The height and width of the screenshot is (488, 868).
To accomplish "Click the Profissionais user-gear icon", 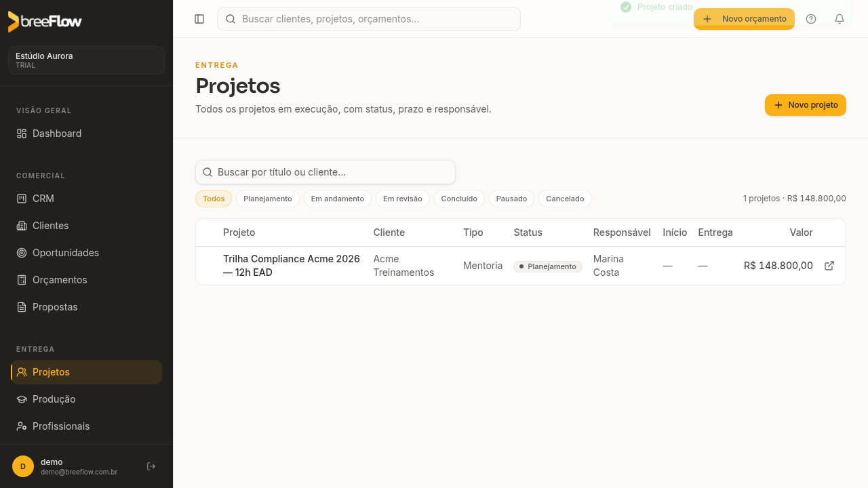I will point(22,426).
